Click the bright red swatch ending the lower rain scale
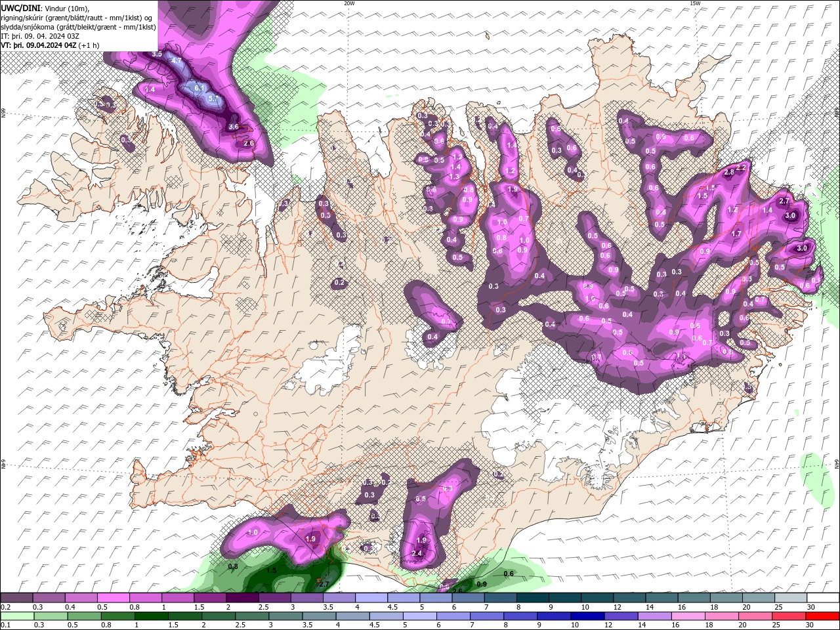This screenshot has width=840, height=630. (822, 616)
